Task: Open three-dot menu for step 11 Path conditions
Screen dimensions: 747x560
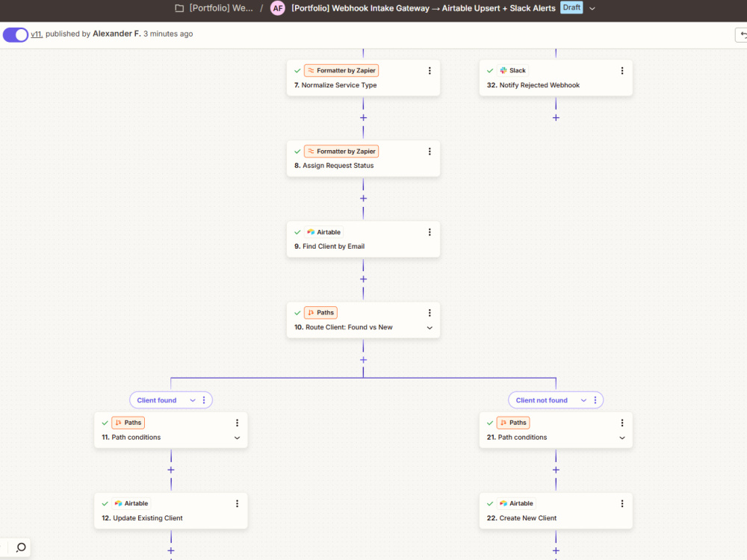Action: point(237,423)
